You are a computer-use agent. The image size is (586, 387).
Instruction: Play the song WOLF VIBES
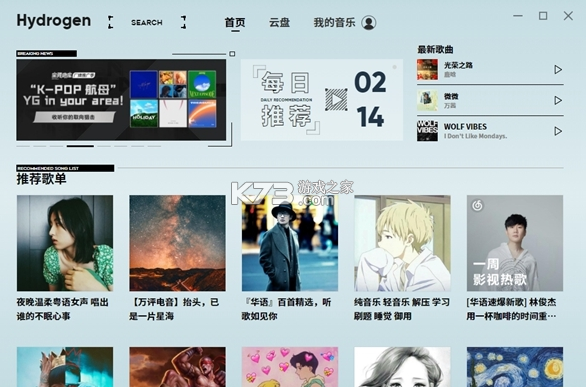558,131
